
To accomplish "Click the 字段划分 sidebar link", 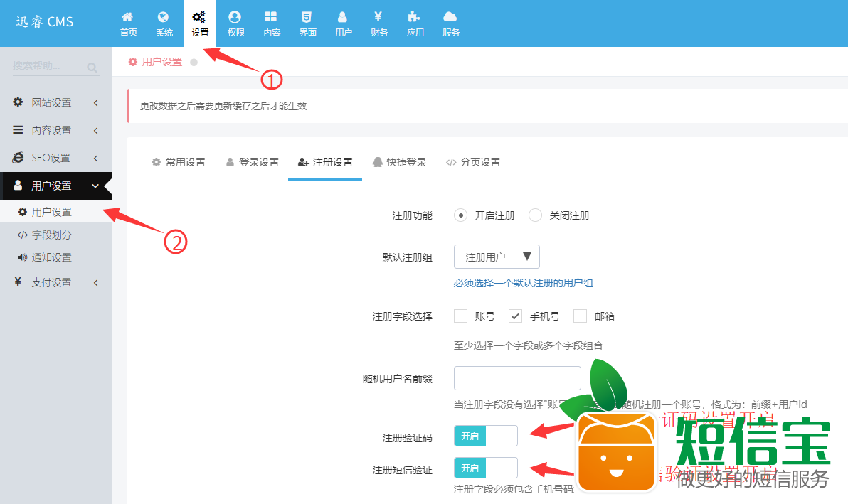I will point(51,235).
